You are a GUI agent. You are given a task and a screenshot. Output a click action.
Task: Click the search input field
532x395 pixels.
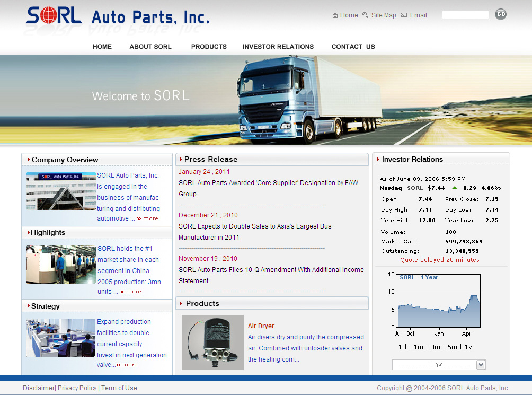pyautogui.click(x=465, y=15)
